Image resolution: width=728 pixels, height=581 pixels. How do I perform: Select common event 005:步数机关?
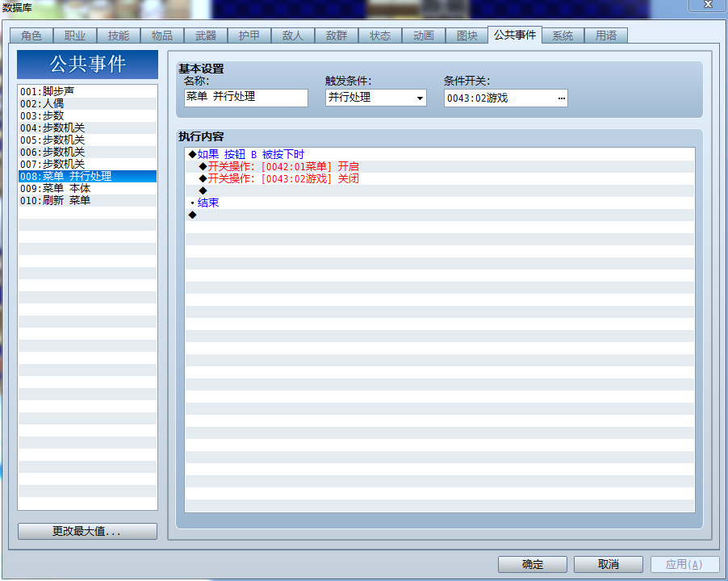pos(87,140)
